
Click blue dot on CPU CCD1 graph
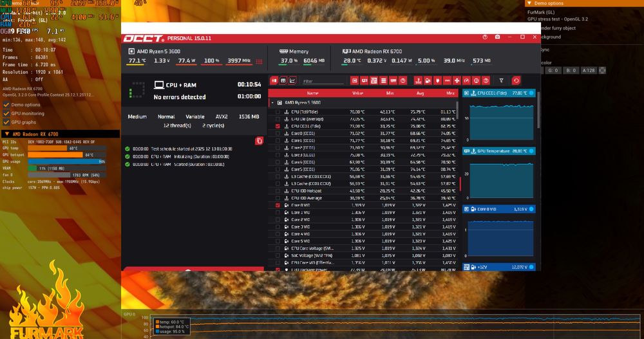pos(531,93)
